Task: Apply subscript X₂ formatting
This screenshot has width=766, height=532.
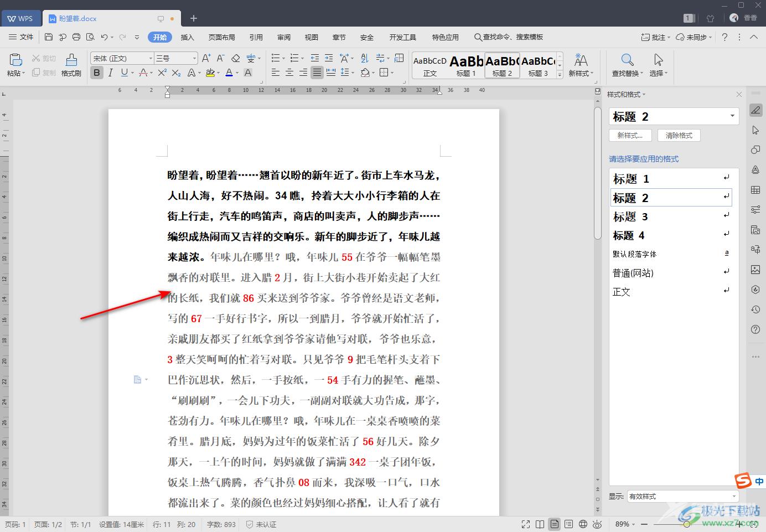Action: [x=176, y=73]
